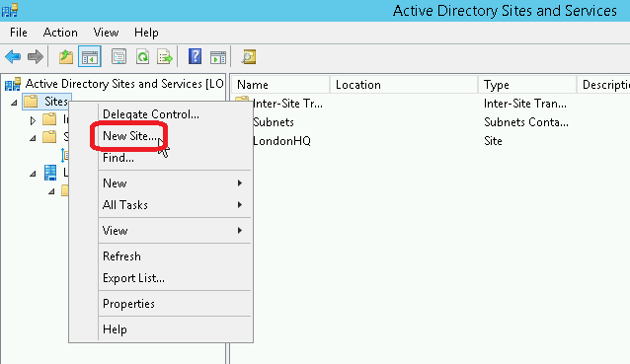Click the 'Site' type cell for LondonHQ
Screen dimensions: 630x364
coord(493,141)
